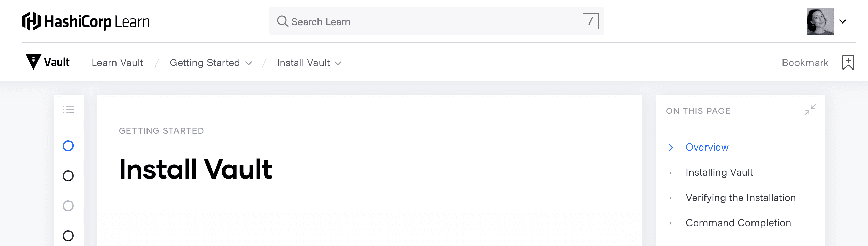Select the active step circle in progress tracker
Image resolution: width=868 pixels, height=246 pixels.
point(68,146)
